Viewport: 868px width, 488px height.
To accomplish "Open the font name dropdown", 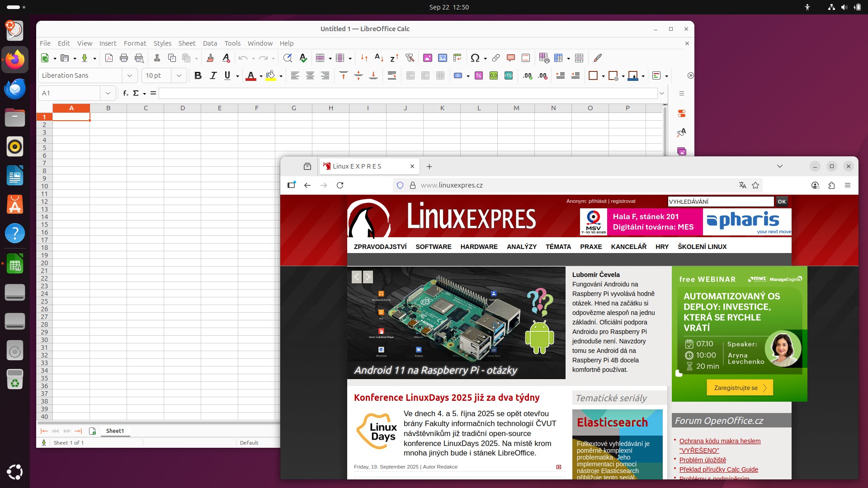I will [130, 75].
